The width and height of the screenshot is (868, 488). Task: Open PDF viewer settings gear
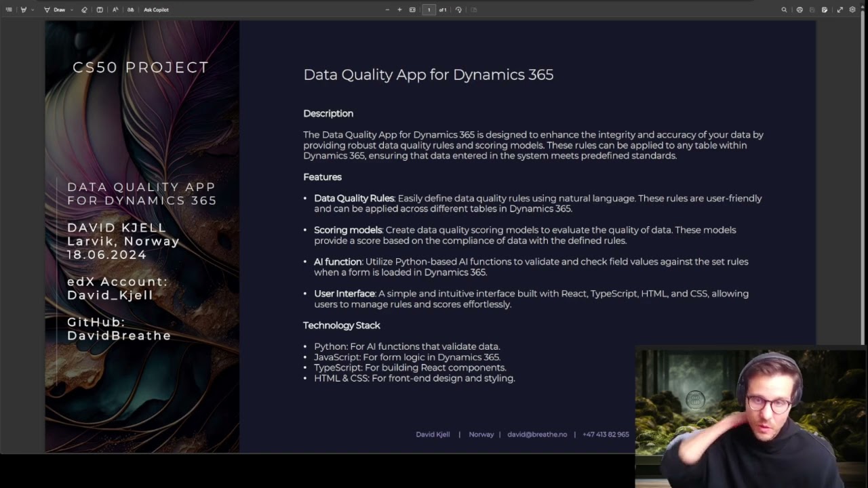pos(852,9)
